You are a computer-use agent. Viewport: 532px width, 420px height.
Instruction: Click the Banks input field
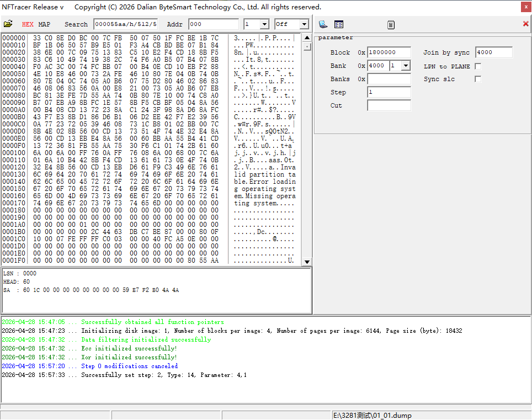click(389, 79)
